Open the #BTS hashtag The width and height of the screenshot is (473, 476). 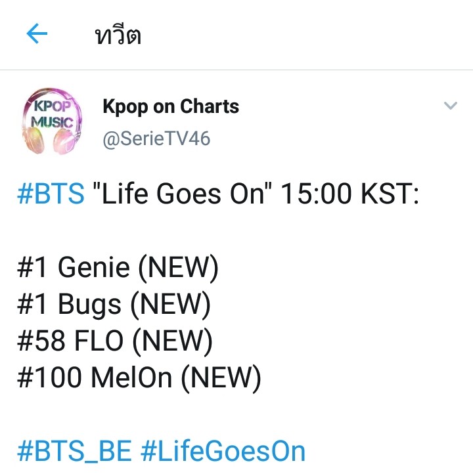tap(51, 195)
